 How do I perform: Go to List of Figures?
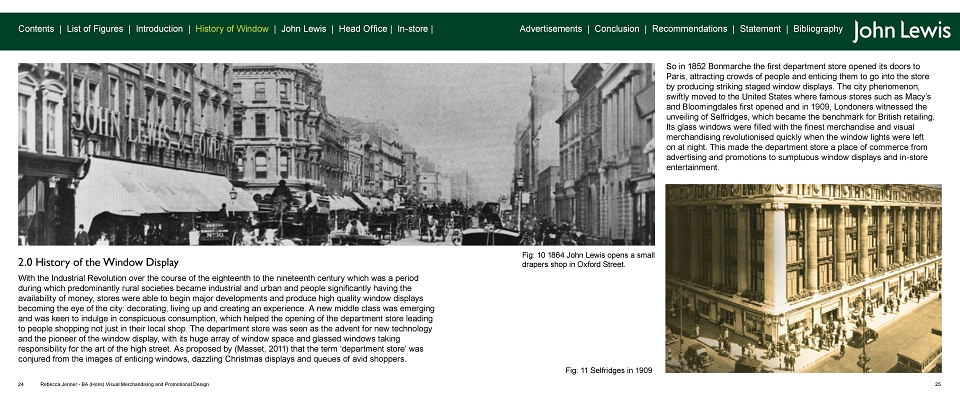[x=95, y=29]
